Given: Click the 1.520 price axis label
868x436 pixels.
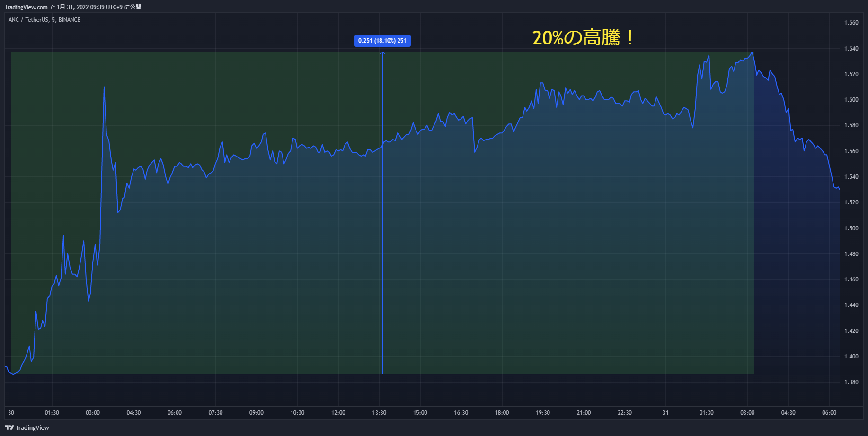Looking at the screenshot, I should tap(851, 202).
